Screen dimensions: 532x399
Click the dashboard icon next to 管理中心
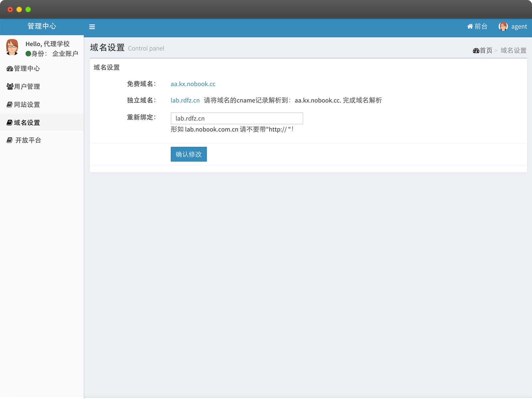click(10, 68)
